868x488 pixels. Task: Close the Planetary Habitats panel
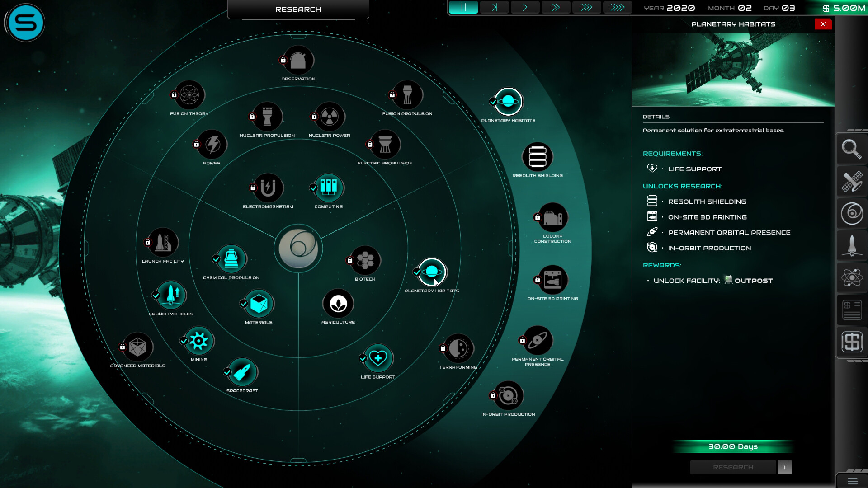(x=823, y=24)
